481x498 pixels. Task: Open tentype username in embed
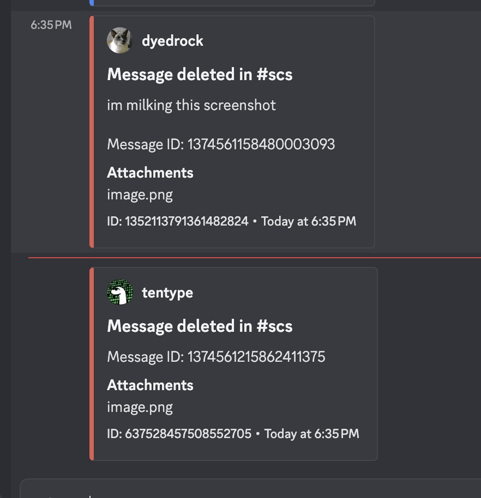(x=167, y=293)
